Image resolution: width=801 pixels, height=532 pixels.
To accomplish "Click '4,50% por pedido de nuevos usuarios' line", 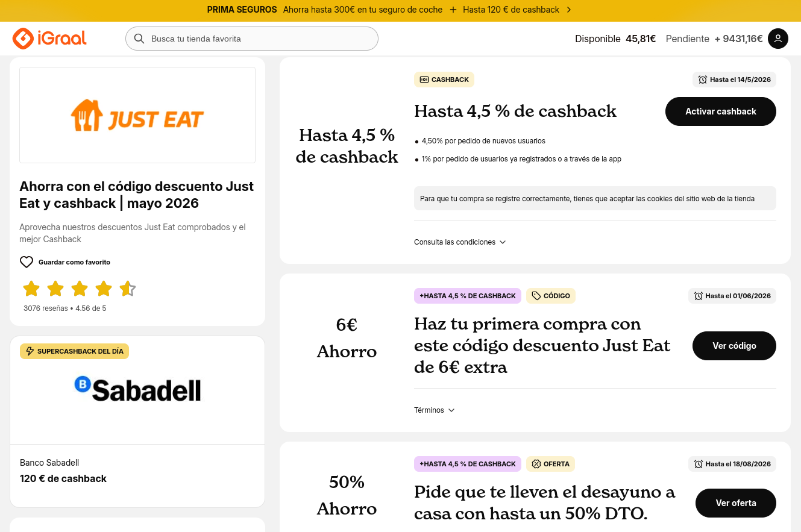I will [483, 141].
